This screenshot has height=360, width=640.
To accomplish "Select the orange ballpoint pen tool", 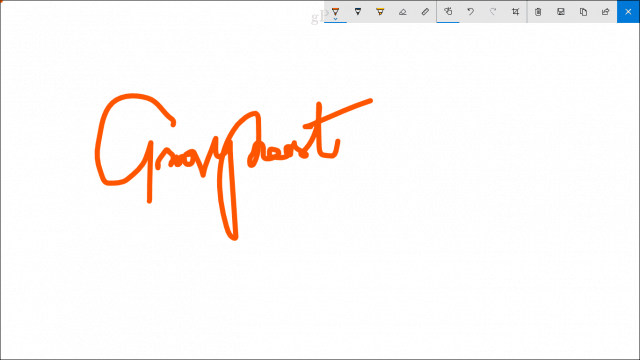I will click(335, 11).
